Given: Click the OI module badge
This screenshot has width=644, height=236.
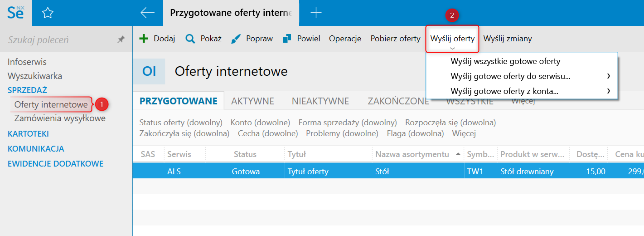Looking at the screenshot, I should pos(149,71).
